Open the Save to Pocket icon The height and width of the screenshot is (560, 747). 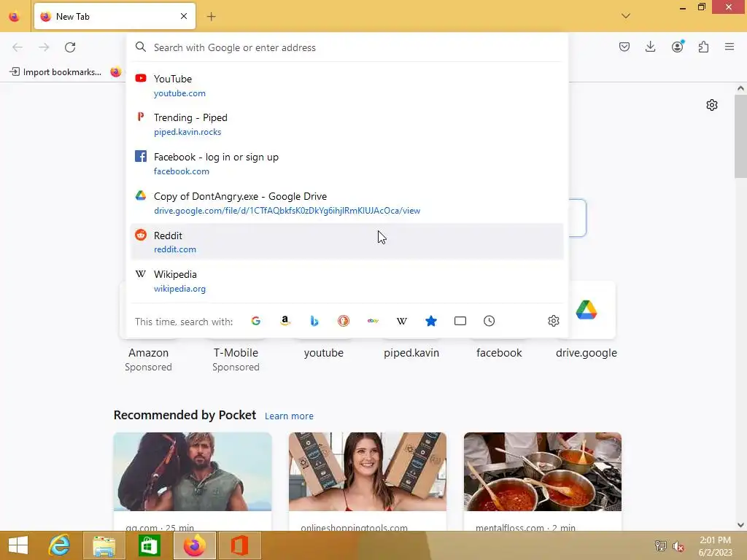[624, 47]
